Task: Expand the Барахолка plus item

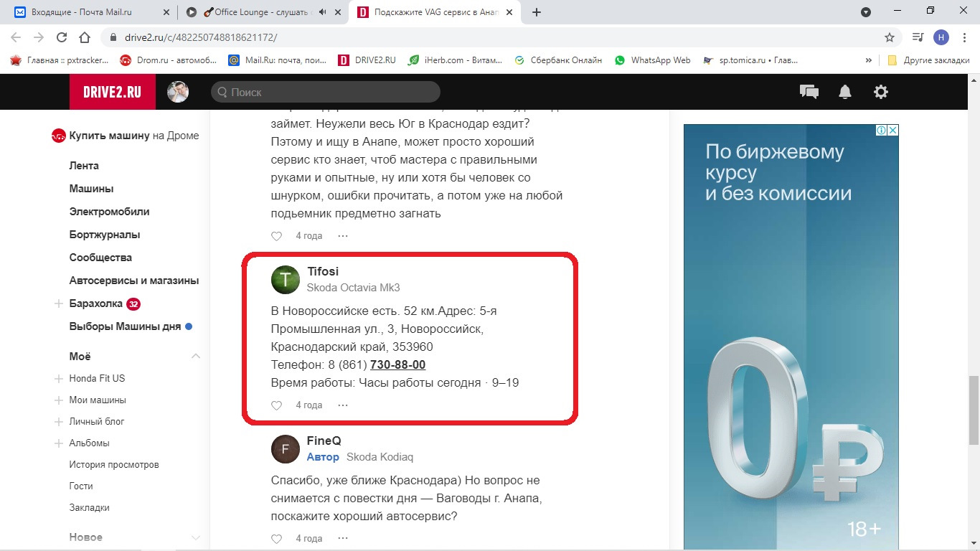Action: coord(59,304)
